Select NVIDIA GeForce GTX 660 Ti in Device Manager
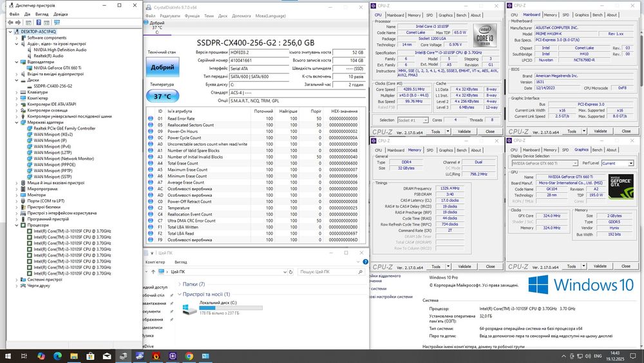This screenshot has width=644, height=363. (x=57, y=68)
